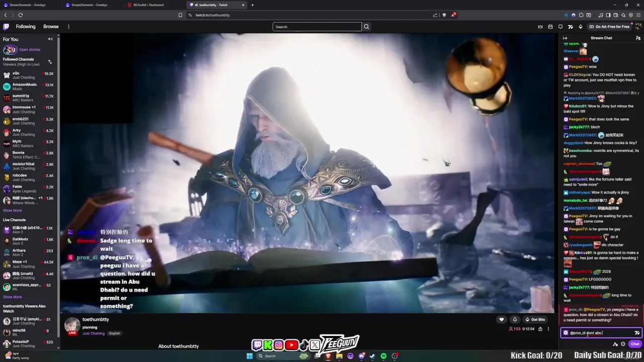Viewport: 644px width, 362px height.
Task: Send message with Chat button
Action: pos(635,344)
